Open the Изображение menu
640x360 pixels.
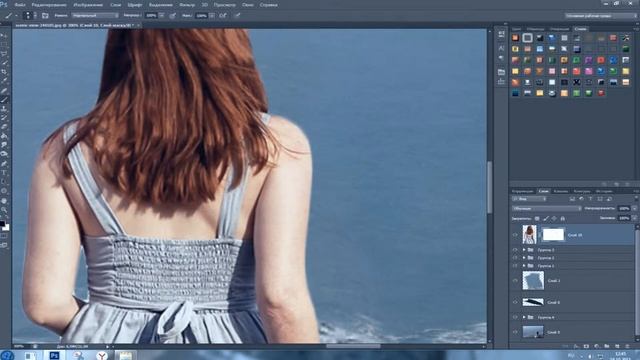click(x=88, y=5)
